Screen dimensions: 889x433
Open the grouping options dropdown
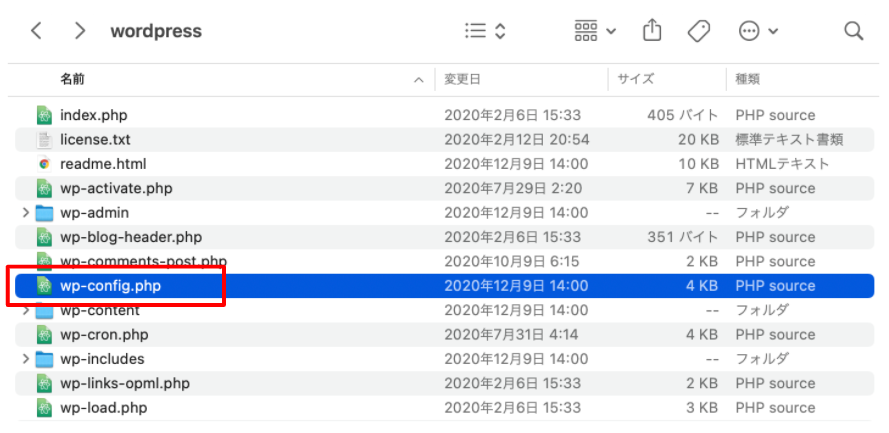(x=595, y=31)
